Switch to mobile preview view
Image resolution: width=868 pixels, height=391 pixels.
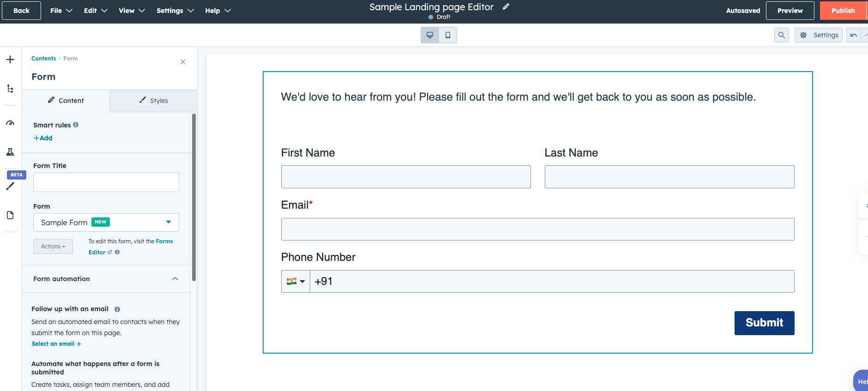click(x=448, y=35)
